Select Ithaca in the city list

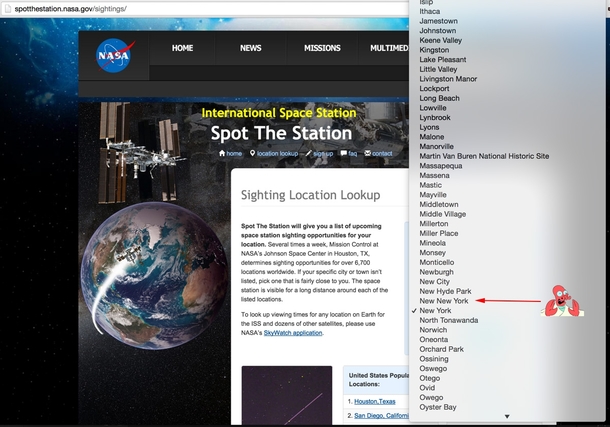(430, 12)
